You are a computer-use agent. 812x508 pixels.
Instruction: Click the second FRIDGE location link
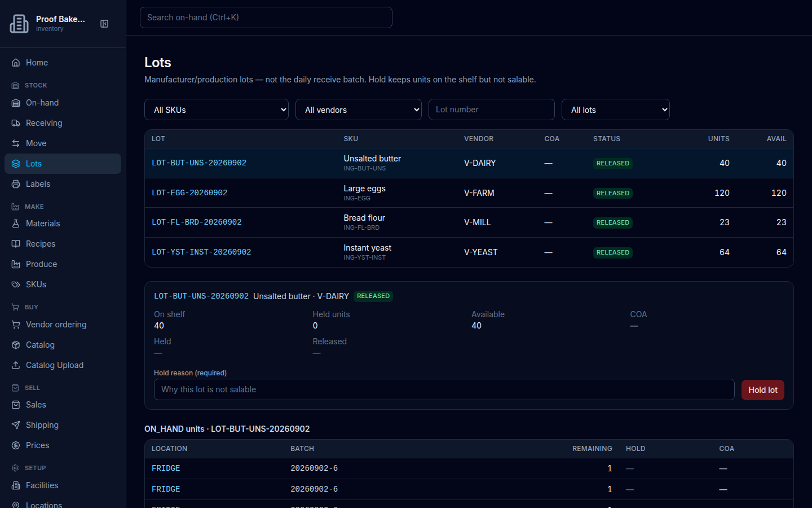pyautogui.click(x=166, y=489)
